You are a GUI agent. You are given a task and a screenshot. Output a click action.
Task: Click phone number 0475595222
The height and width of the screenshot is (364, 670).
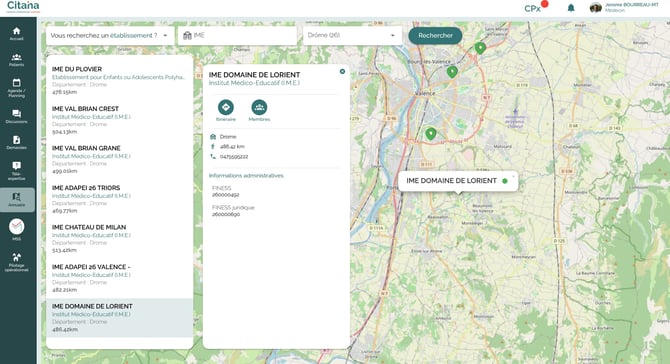click(x=234, y=157)
